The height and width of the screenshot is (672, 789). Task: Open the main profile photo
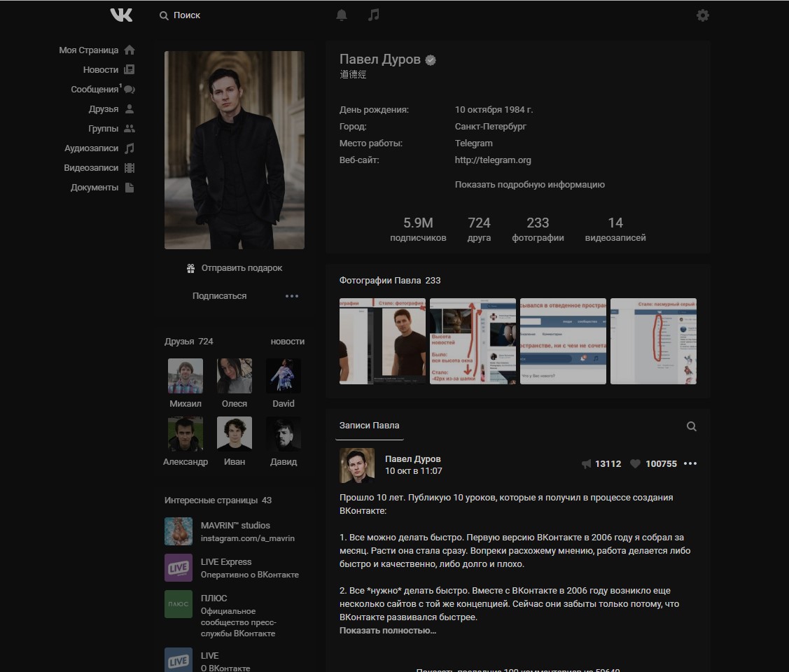pos(235,150)
